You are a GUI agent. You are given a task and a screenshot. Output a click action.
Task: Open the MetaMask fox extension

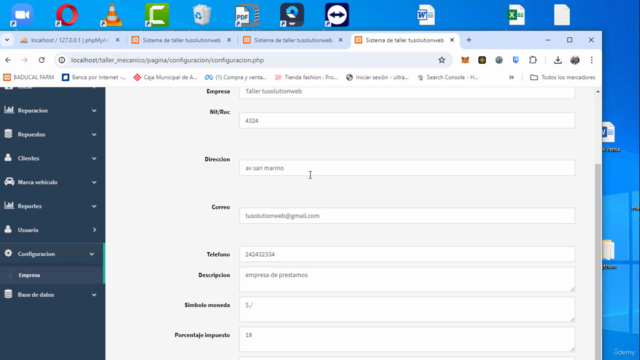tap(465, 60)
